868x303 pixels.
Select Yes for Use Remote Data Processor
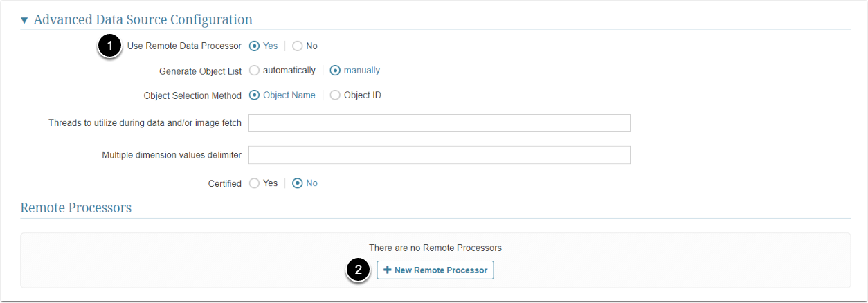click(x=255, y=46)
